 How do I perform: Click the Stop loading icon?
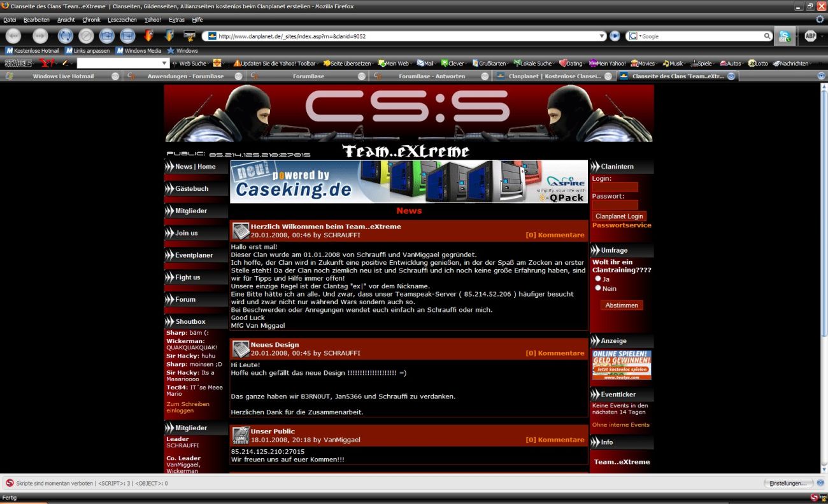[x=86, y=36]
